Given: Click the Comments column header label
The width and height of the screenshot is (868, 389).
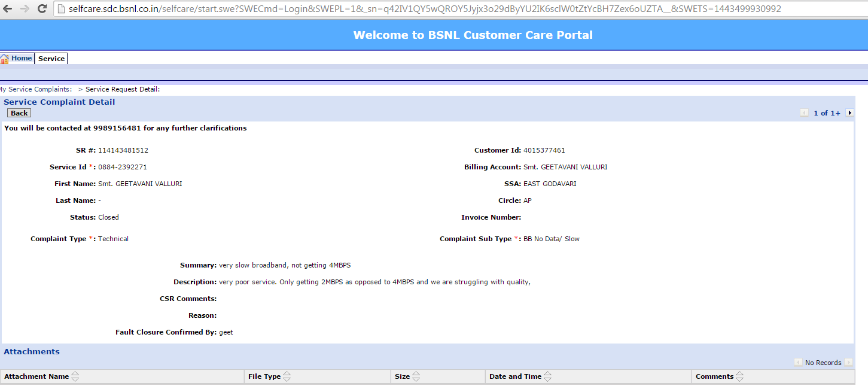Looking at the screenshot, I should 715,376.
